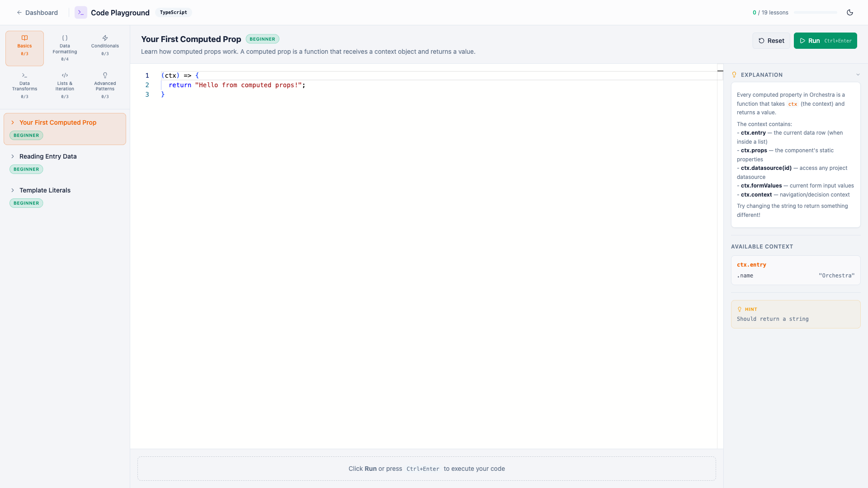
Task: Switch to the TypeScript badge
Action: click(x=173, y=12)
